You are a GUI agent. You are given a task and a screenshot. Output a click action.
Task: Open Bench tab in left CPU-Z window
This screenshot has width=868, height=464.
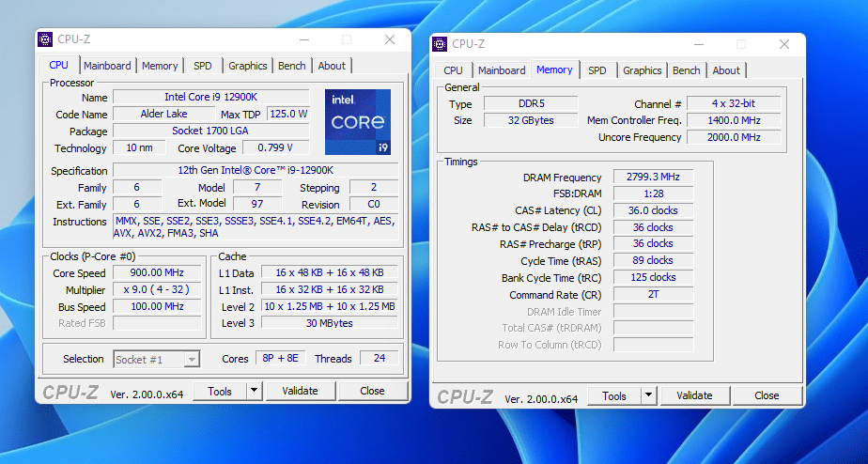pos(292,66)
